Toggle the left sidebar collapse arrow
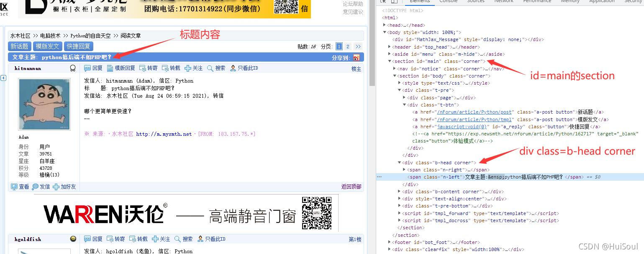The width and height of the screenshot is (644, 254). pos(3,78)
